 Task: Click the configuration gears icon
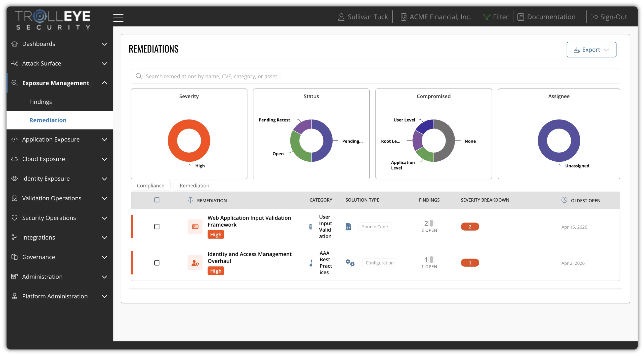[x=350, y=263]
